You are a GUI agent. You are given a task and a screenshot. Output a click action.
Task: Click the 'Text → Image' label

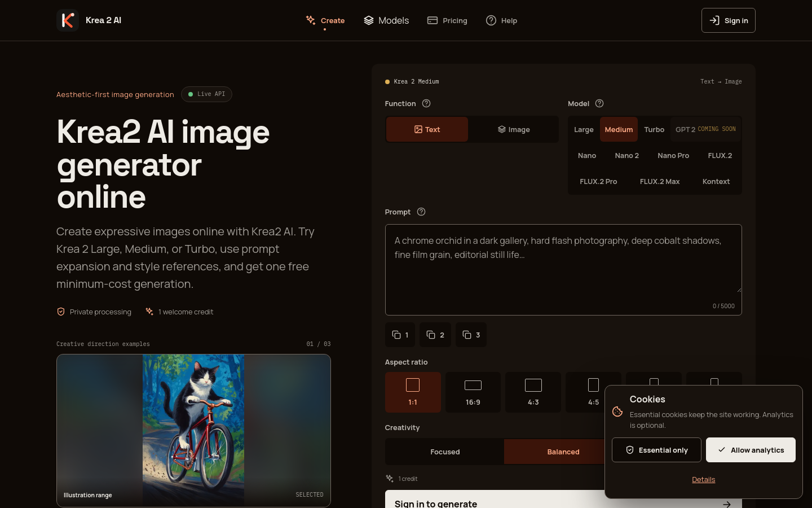pyautogui.click(x=721, y=81)
